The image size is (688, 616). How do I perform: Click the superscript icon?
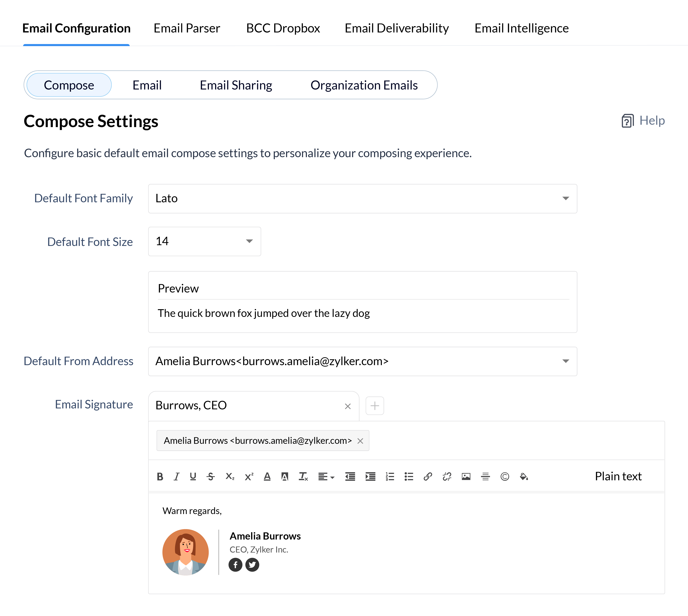pos(249,477)
